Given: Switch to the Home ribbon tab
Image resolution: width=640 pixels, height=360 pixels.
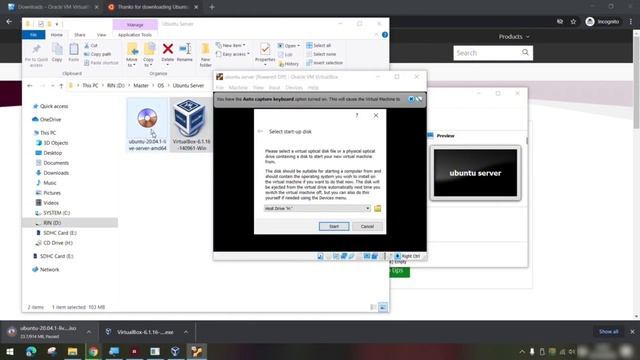Looking at the screenshot, I should point(57,35).
